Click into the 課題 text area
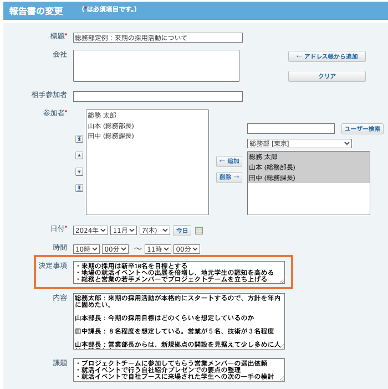The width and height of the screenshot is (388, 389). pos(179,370)
